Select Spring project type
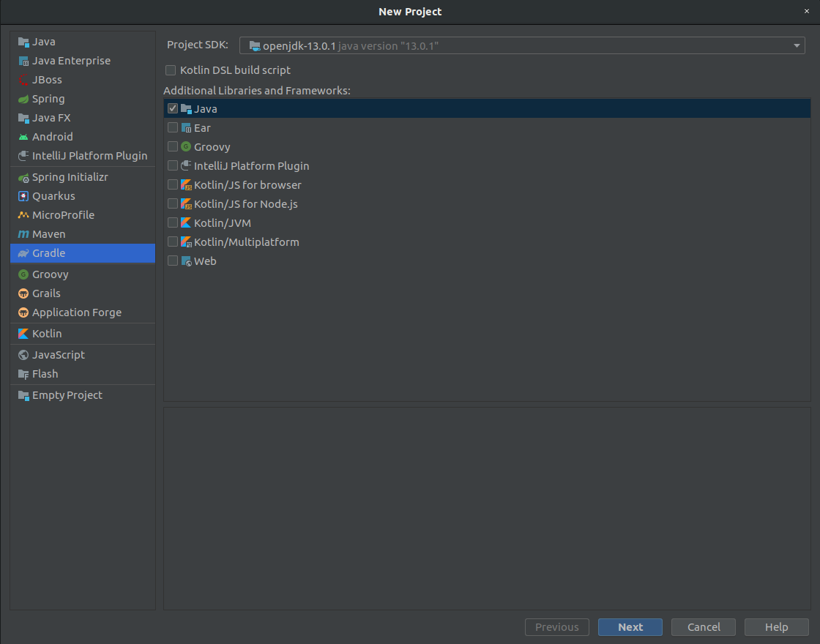 click(x=83, y=99)
